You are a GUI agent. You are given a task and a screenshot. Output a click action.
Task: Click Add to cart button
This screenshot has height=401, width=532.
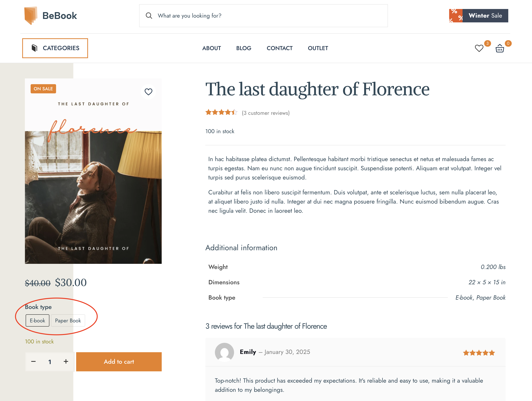(x=119, y=362)
